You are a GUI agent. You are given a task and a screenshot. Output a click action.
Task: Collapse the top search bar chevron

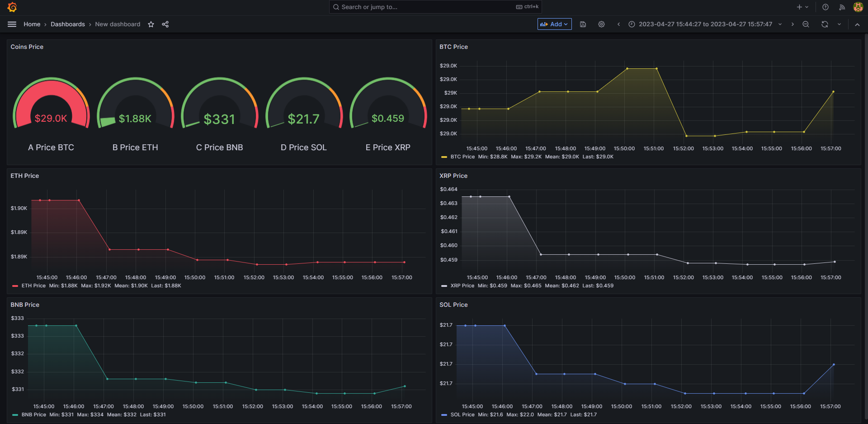pyautogui.click(x=857, y=24)
